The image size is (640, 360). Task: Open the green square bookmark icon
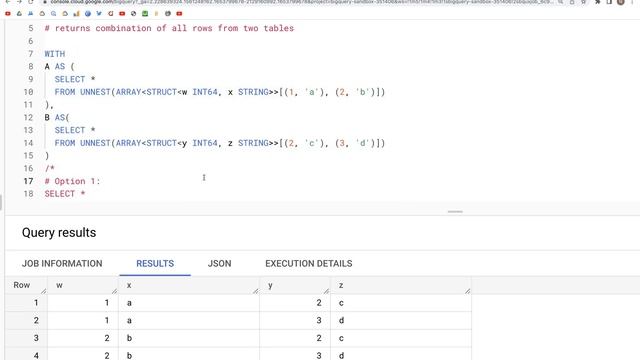point(145,13)
